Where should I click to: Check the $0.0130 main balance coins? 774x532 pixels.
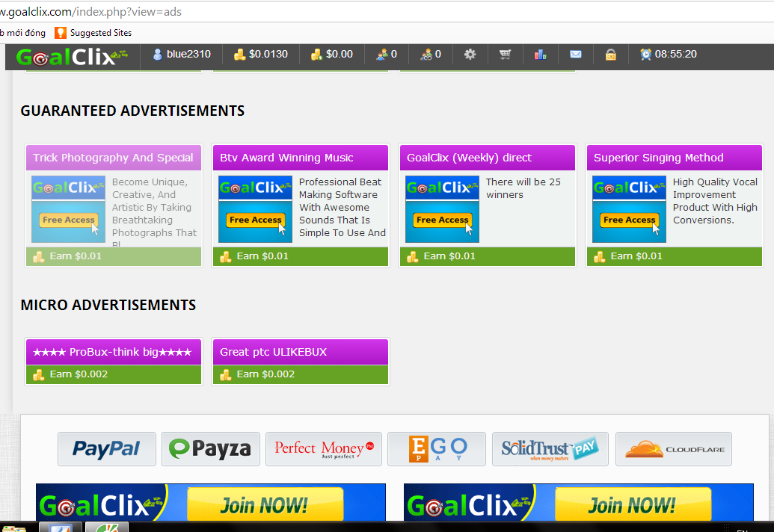[239, 55]
